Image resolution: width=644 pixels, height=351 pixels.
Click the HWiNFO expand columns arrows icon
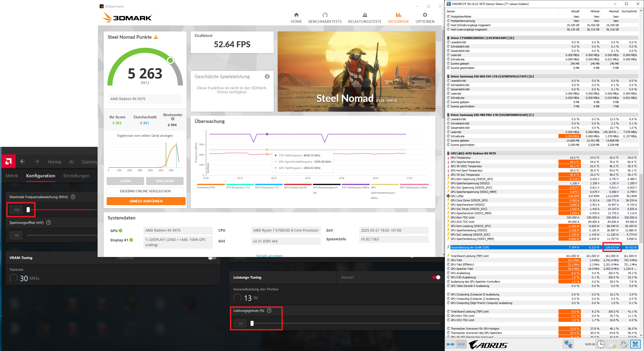tap(450, 344)
